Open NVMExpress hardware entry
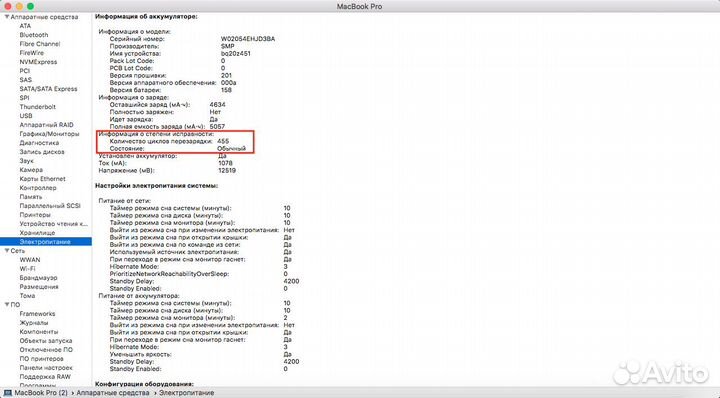This screenshot has height=398, width=720. point(38,62)
